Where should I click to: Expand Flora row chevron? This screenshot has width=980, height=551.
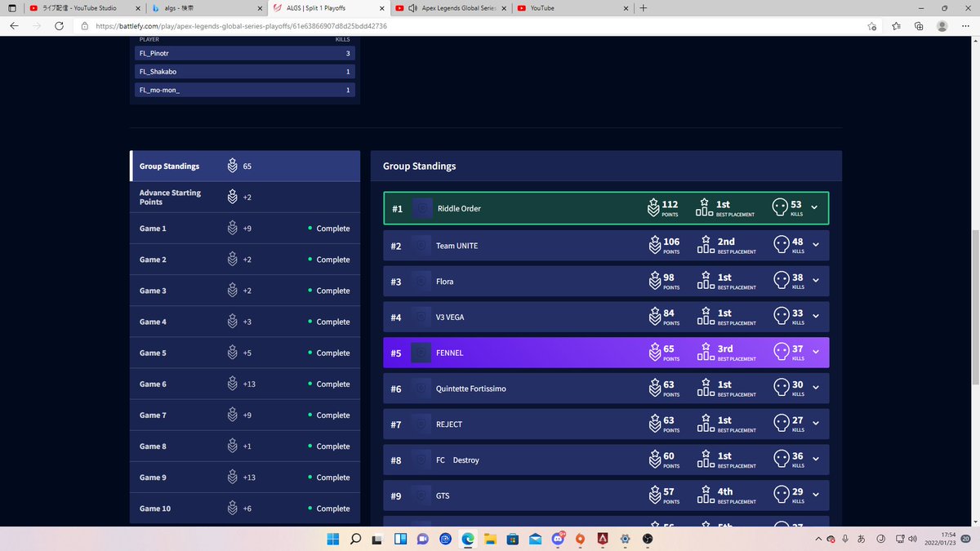pyautogui.click(x=815, y=281)
